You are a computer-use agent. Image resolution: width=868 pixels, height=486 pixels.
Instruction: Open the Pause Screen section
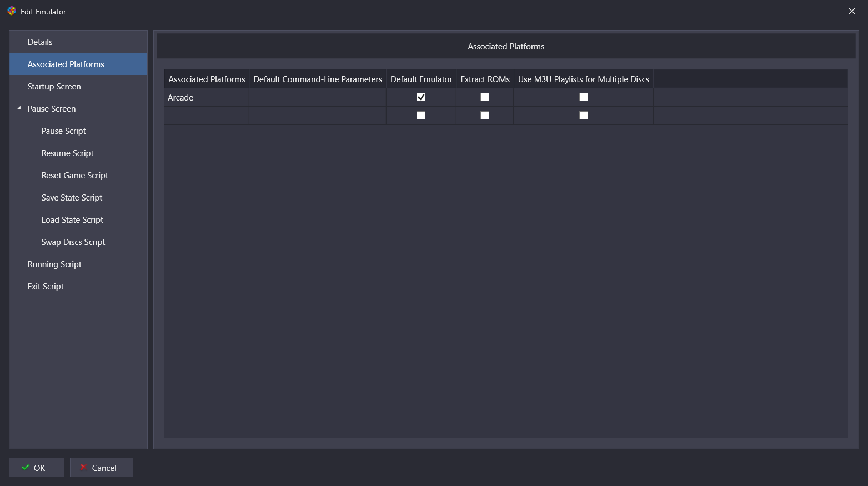click(x=78, y=109)
